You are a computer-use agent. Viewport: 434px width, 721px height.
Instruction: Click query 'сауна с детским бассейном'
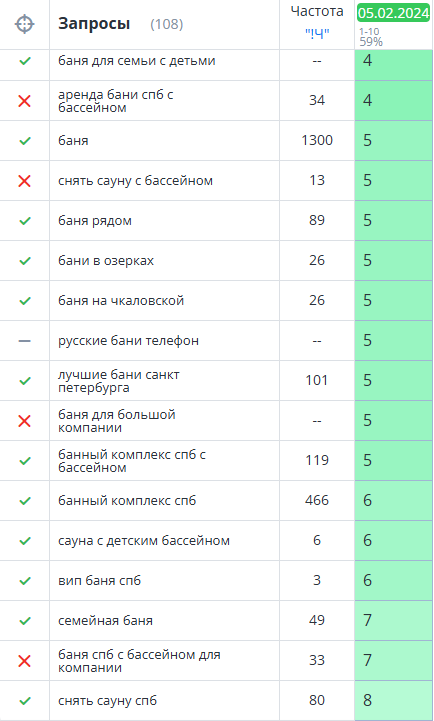click(x=144, y=540)
